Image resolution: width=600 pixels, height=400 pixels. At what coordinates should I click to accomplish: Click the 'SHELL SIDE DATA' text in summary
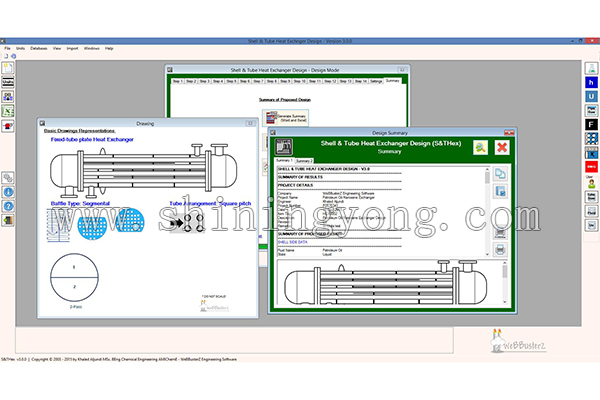click(x=292, y=242)
